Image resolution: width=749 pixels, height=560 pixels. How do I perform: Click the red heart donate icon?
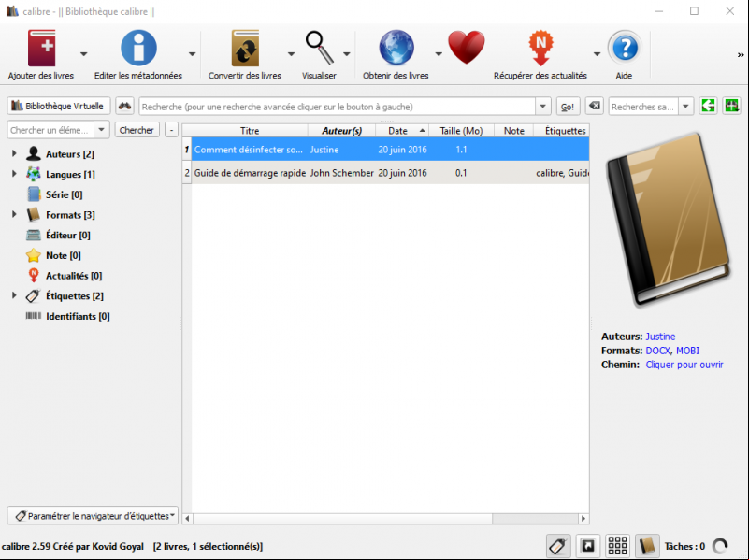467,47
